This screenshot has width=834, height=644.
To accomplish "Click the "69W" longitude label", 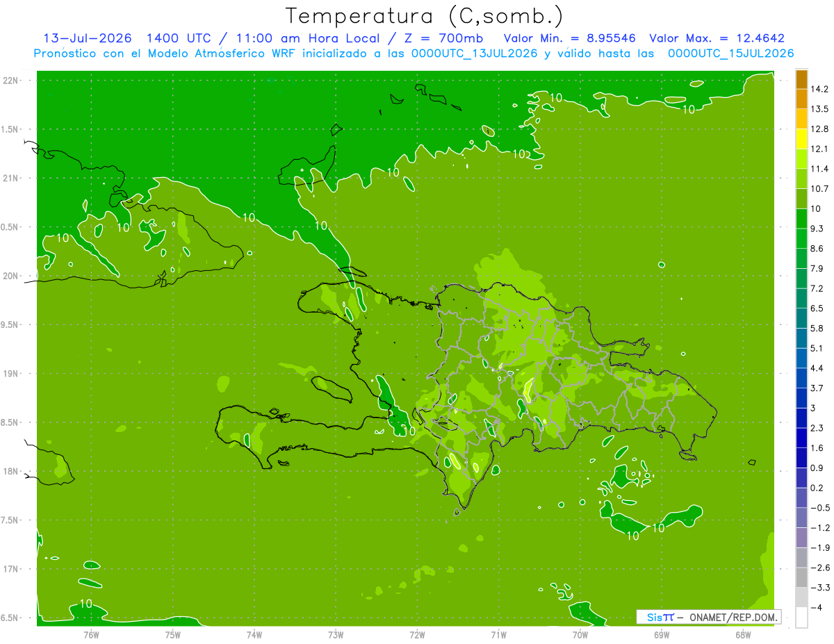I will tap(661, 635).
